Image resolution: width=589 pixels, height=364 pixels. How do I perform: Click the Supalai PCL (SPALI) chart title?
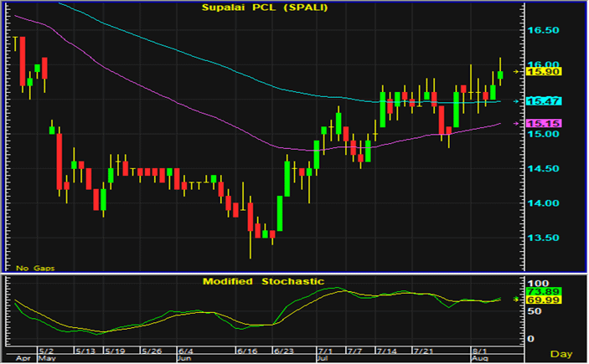pyautogui.click(x=262, y=8)
